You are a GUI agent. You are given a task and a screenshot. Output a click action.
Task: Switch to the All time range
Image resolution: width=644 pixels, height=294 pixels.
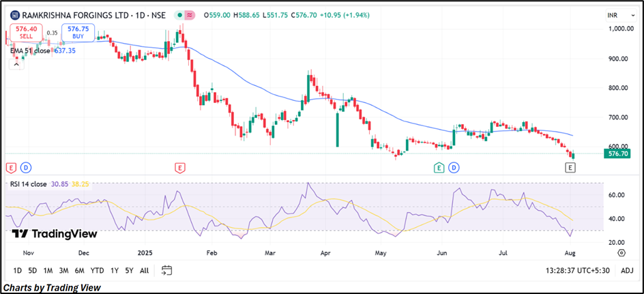(x=144, y=271)
